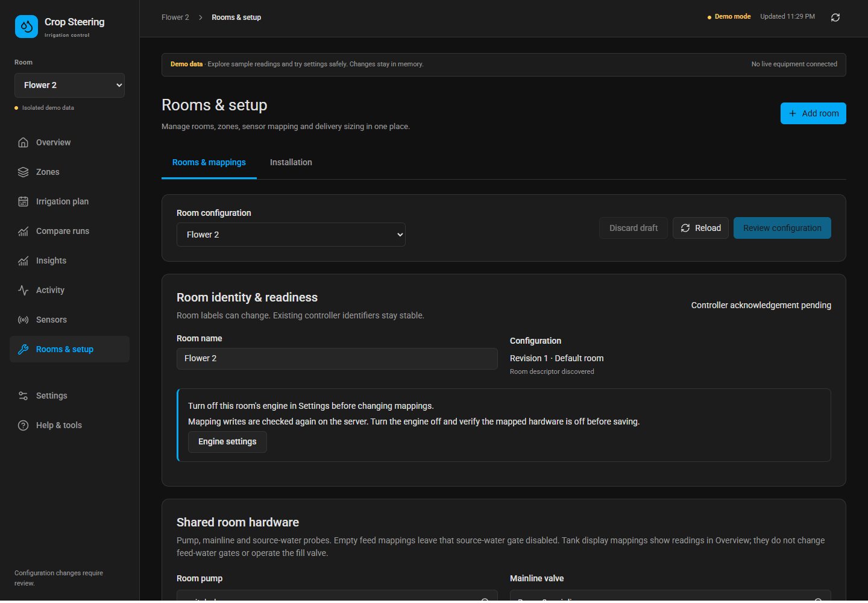Image resolution: width=868 pixels, height=603 pixels.
Task: Click "No live equipment connected" text
Action: (x=794, y=64)
